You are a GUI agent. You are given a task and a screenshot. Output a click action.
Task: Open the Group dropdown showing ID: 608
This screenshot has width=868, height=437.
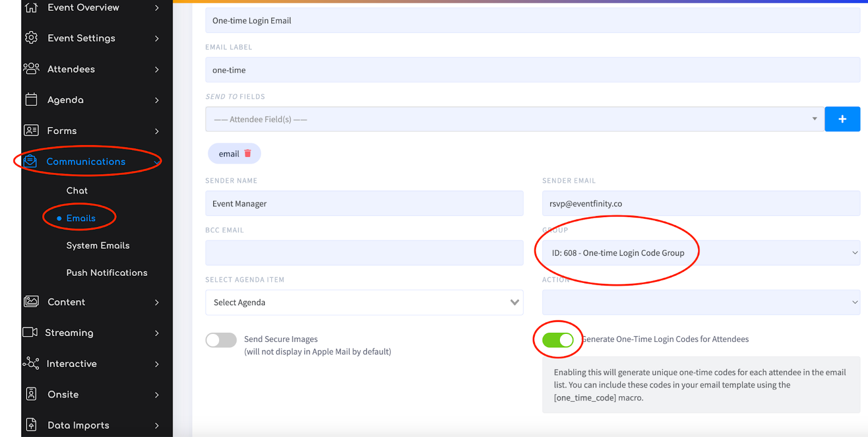[x=701, y=253]
